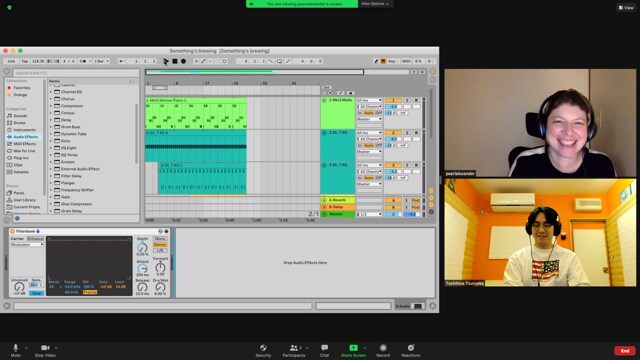Select Stereo mode in Filterbank device

tap(160, 244)
